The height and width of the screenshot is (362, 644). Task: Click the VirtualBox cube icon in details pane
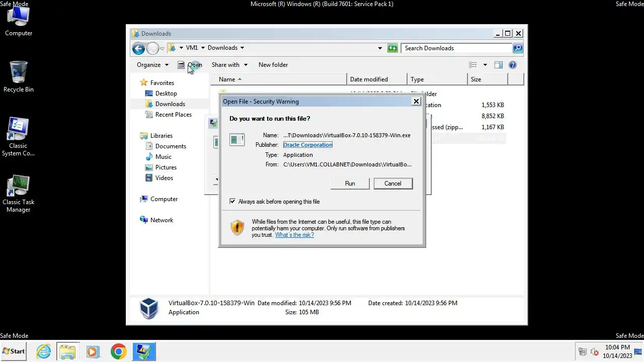[149, 308]
